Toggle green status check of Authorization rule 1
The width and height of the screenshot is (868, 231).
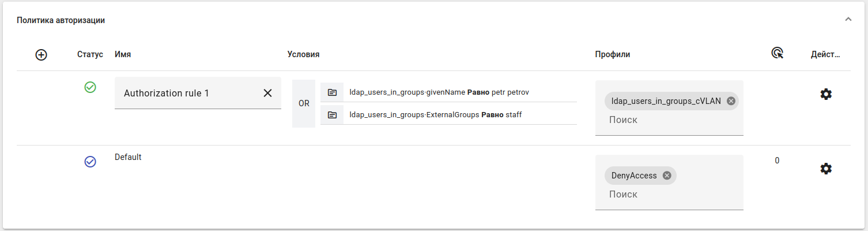coord(90,87)
